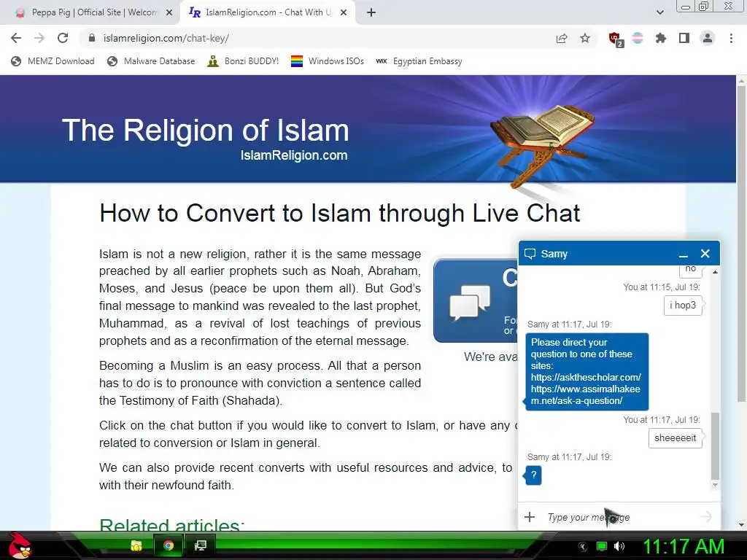The image size is (747, 560).
Task: Click the 'i hop3' chat message bubble
Action: click(683, 306)
